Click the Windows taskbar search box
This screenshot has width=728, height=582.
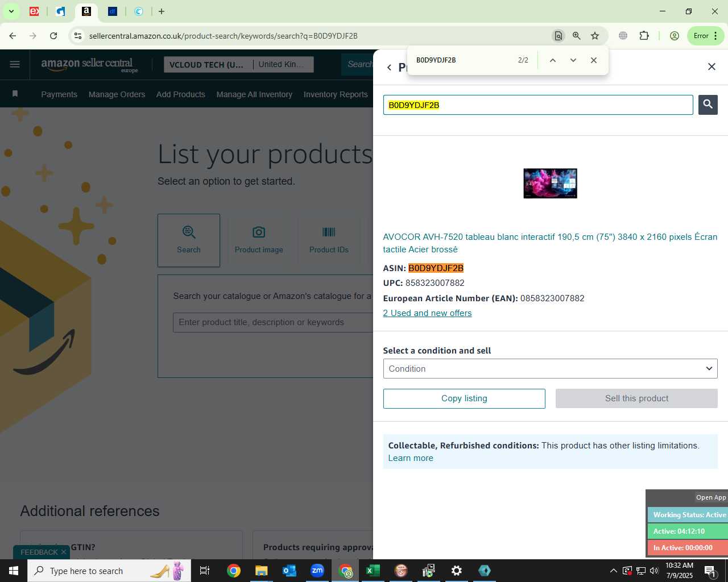109,571
